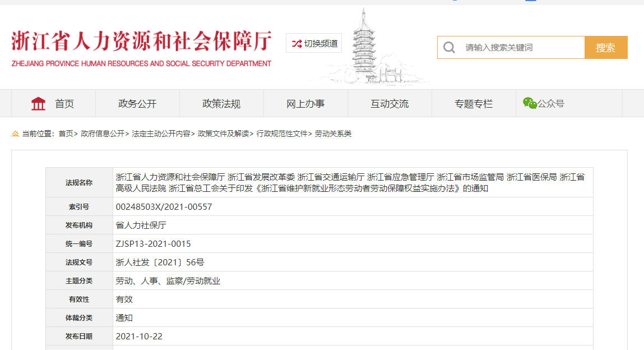Click the small orange house breadcrumb icon
Screen dimensions: 644x350
[15, 133]
